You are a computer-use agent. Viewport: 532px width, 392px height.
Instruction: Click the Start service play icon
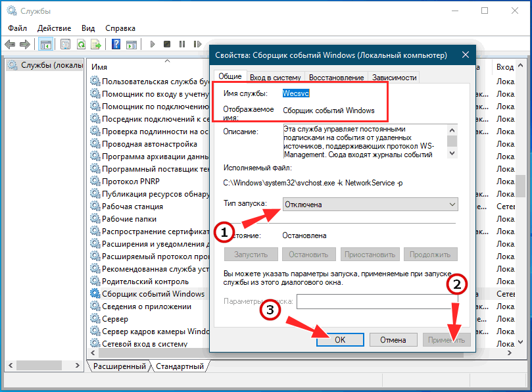click(153, 44)
